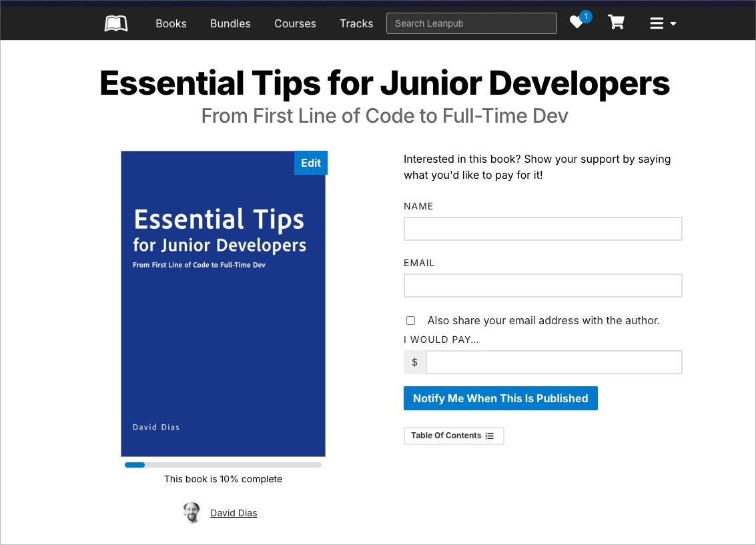The height and width of the screenshot is (545, 756).
Task: Open the Bundles menu
Action: pos(230,23)
